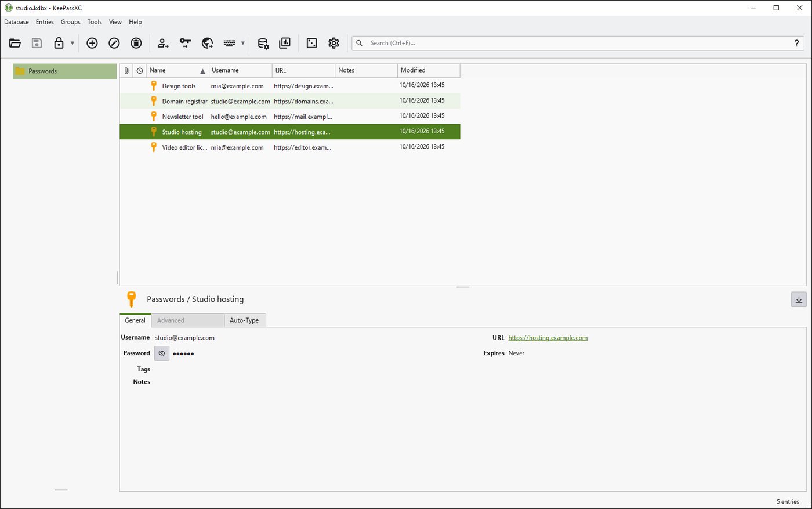812x509 pixels.
Task: Open the https://hosting.example.com link
Action: [x=548, y=338]
